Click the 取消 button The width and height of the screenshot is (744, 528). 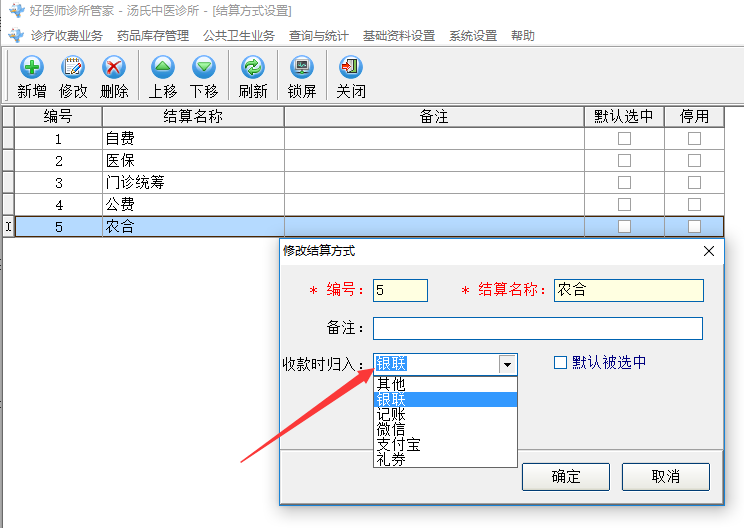pos(666,477)
